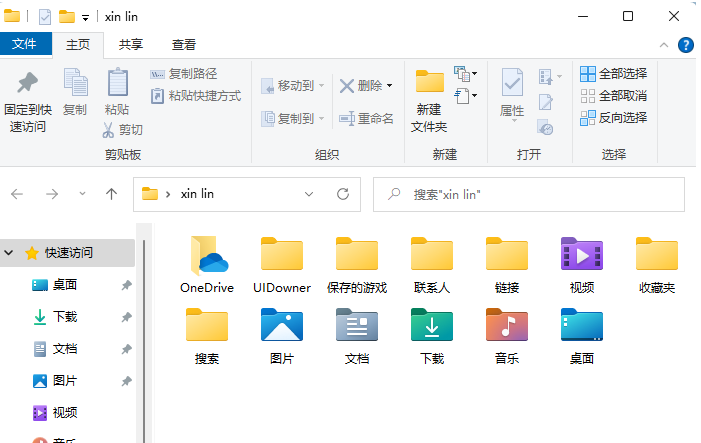Open address bar history dropdown

pyautogui.click(x=309, y=194)
